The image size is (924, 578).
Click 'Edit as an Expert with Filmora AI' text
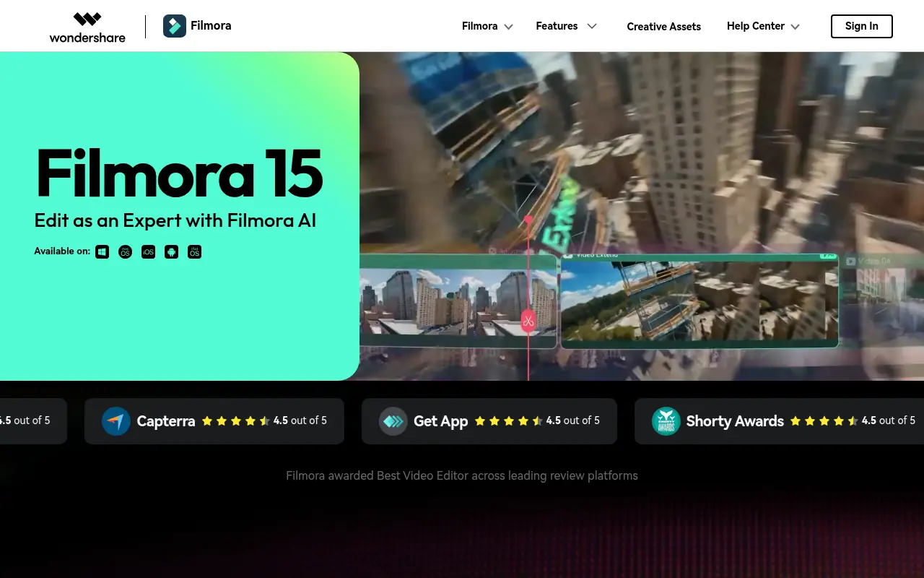click(x=175, y=220)
